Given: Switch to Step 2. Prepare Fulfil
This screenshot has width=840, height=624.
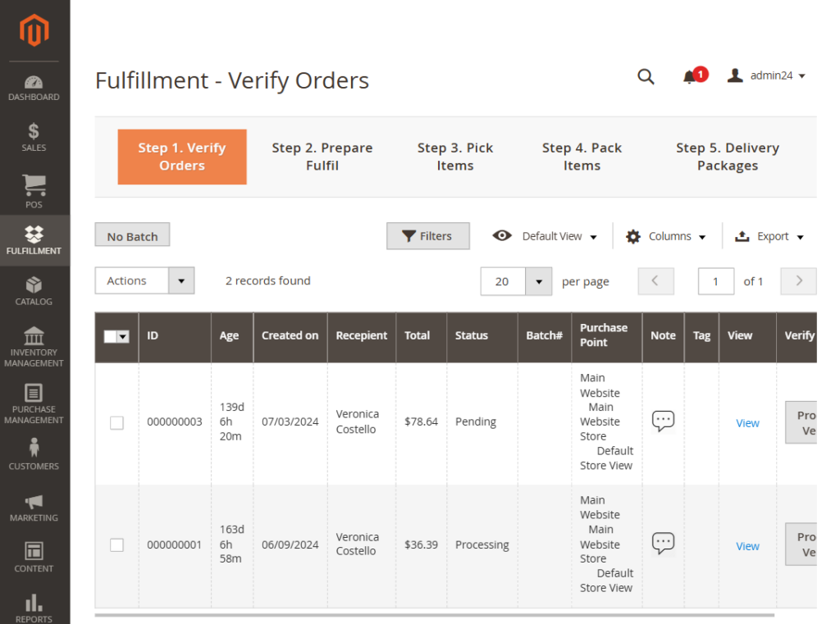Looking at the screenshot, I should (322, 157).
